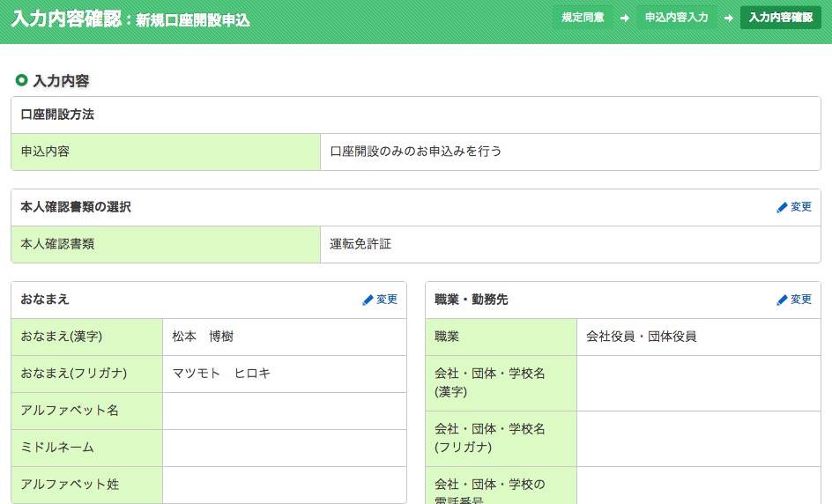Click the pencil icon in 職業・勤務先 header

(x=782, y=300)
